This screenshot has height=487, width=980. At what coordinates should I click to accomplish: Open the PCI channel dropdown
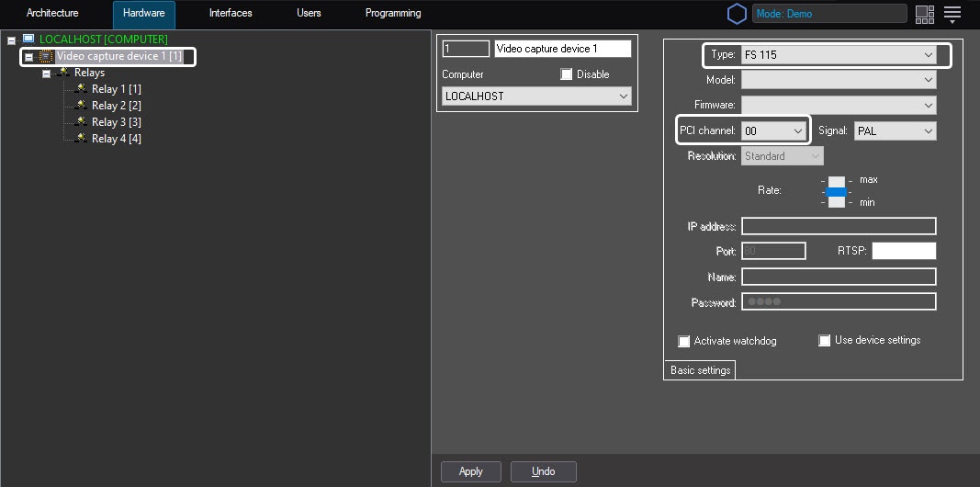pos(773,130)
